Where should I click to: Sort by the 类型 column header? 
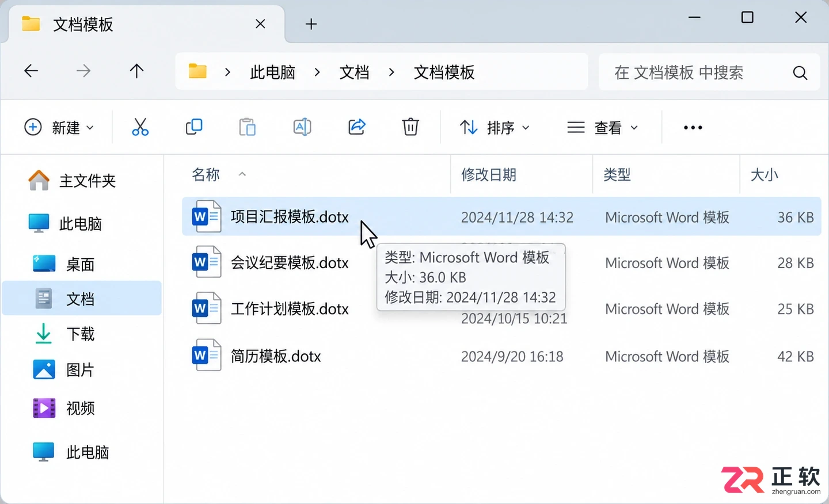[617, 174]
